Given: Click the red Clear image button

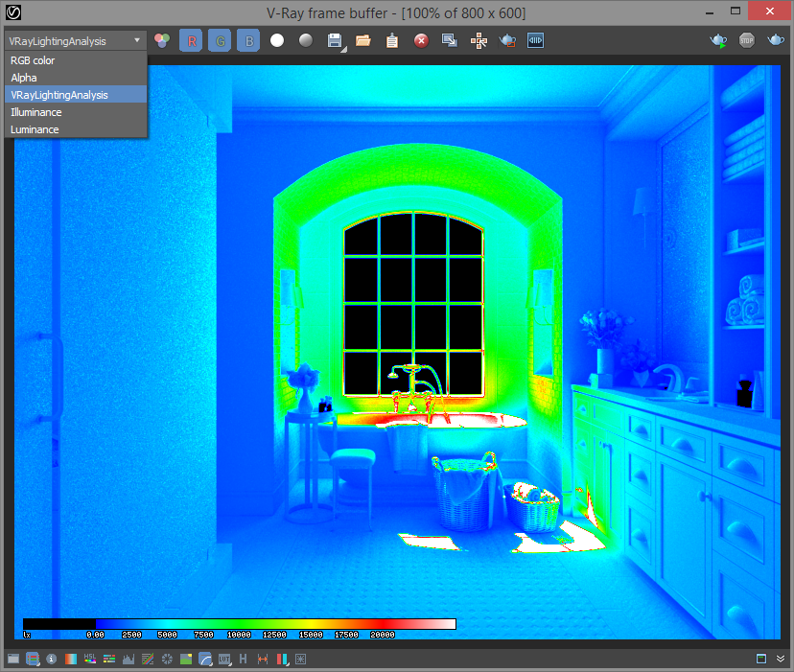Looking at the screenshot, I should pyautogui.click(x=421, y=41).
